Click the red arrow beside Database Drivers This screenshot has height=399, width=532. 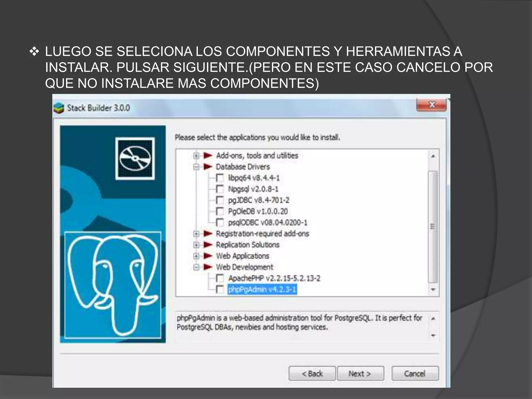click(x=208, y=167)
